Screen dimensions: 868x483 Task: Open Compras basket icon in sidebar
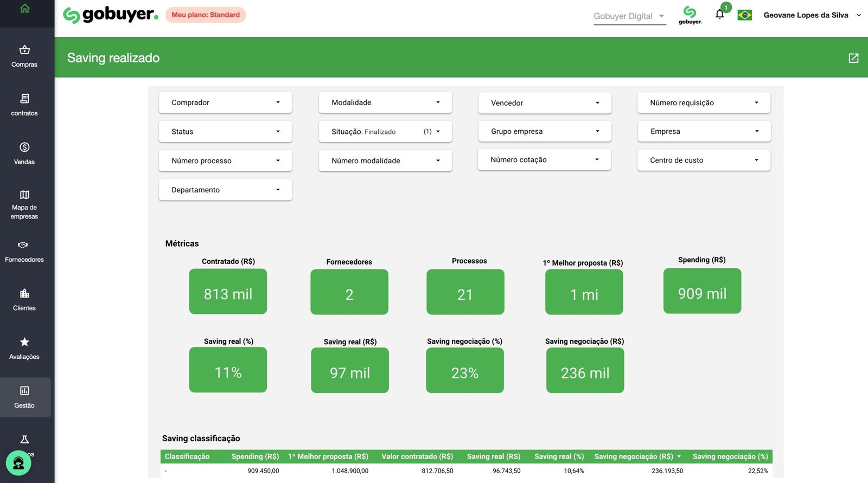pos(24,50)
